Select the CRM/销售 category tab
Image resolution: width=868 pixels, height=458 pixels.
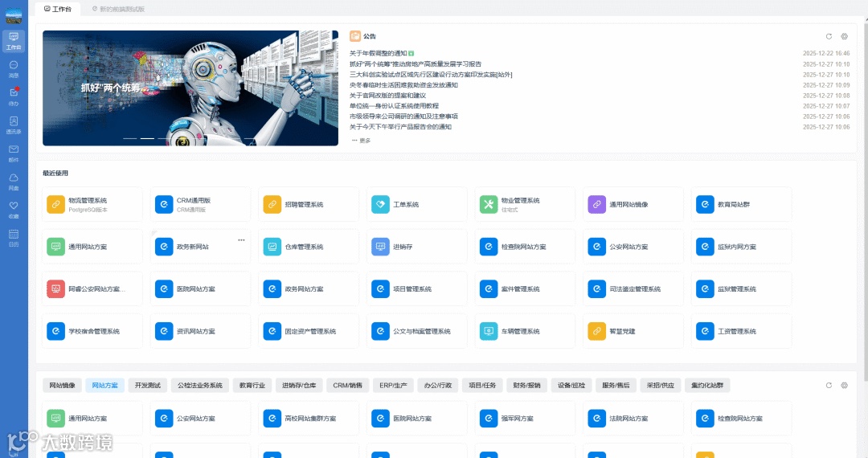tap(348, 386)
